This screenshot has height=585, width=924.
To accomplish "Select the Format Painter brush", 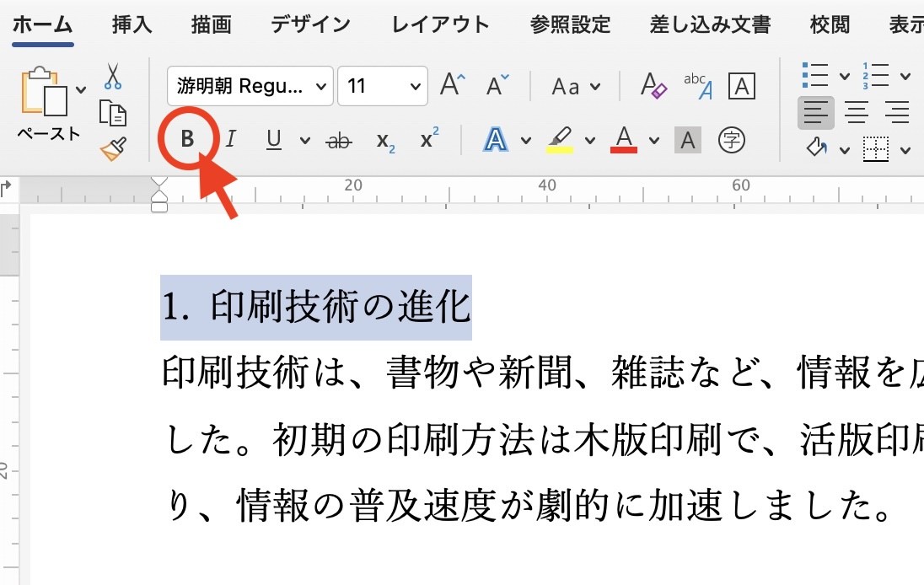I will (113, 148).
